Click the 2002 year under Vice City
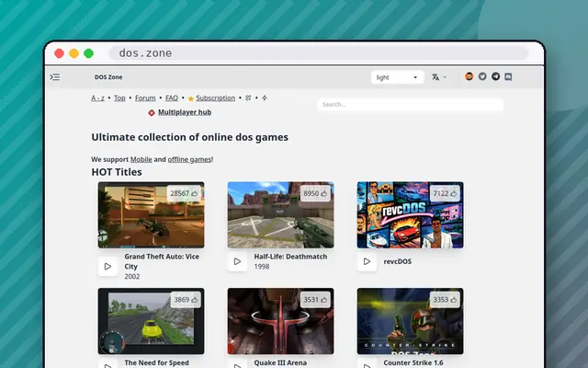588x368 pixels. click(132, 276)
